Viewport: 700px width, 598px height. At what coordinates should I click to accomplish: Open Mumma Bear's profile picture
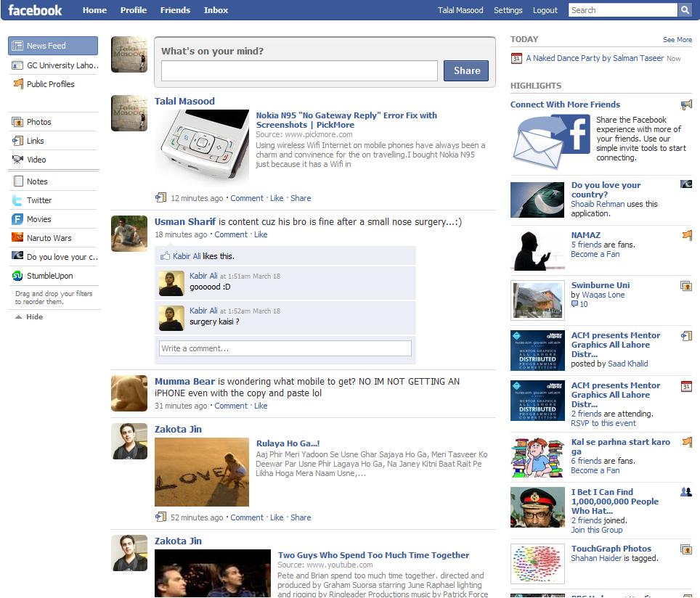pos(129,393)
